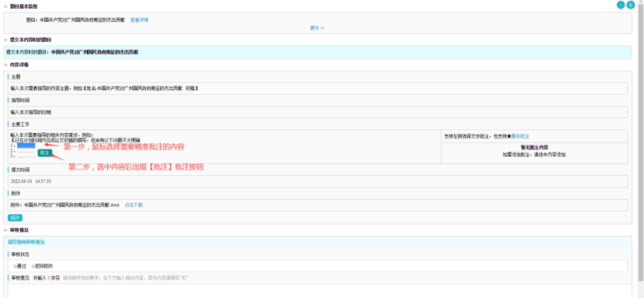This screenshot has width=644, height=298.
Task: Collapse the 题目基本信息 section triangle
Action: click(5, 6)
